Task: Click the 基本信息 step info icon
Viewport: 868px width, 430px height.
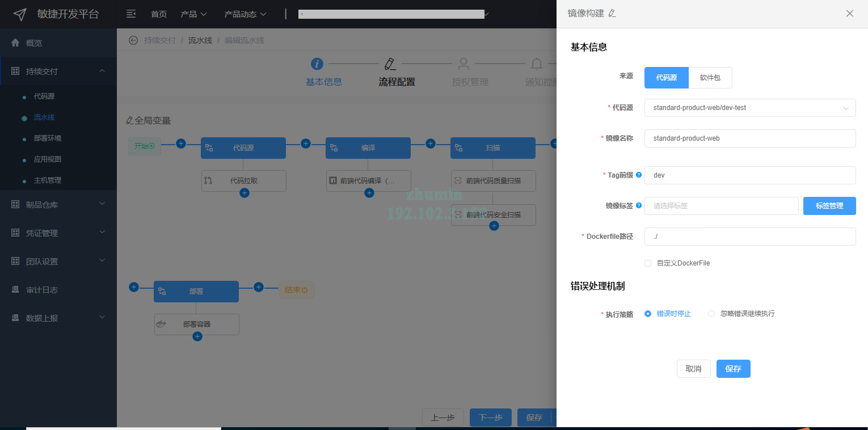Action: click(x=317, y=64)
